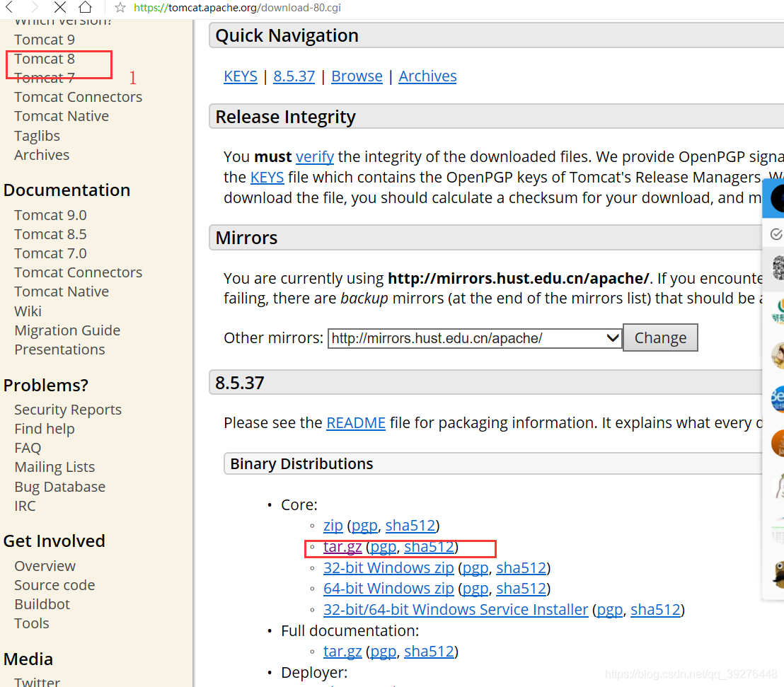
Task: Open the Buildbot link
Action: point(42,604)
